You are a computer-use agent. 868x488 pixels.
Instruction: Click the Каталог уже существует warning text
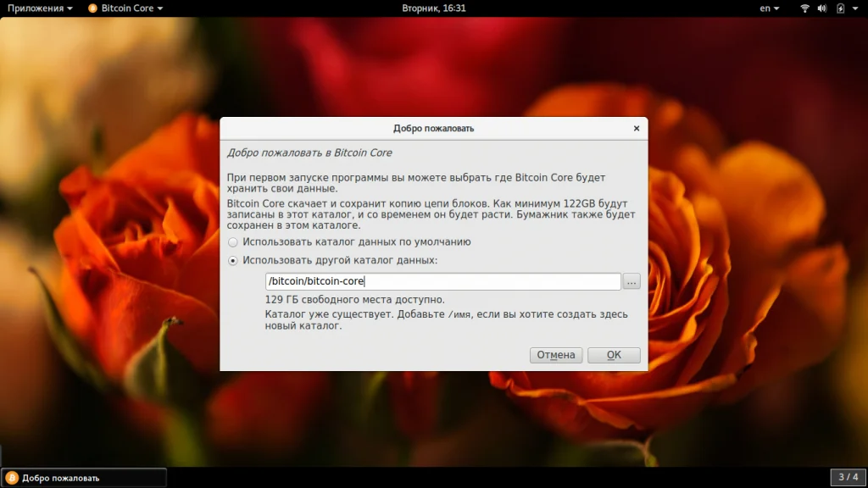(x=446, y=319)
